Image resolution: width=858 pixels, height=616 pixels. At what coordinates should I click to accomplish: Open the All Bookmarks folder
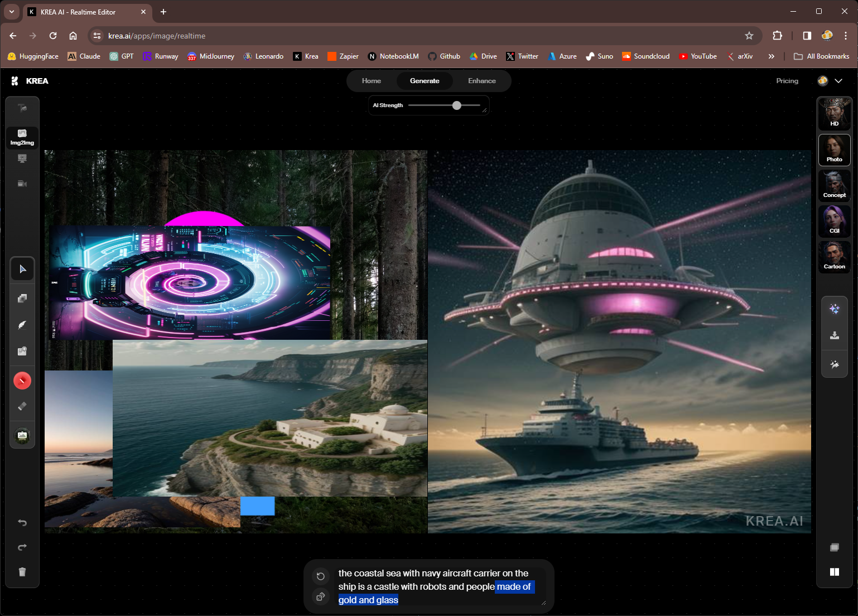[x=821, y=56]
